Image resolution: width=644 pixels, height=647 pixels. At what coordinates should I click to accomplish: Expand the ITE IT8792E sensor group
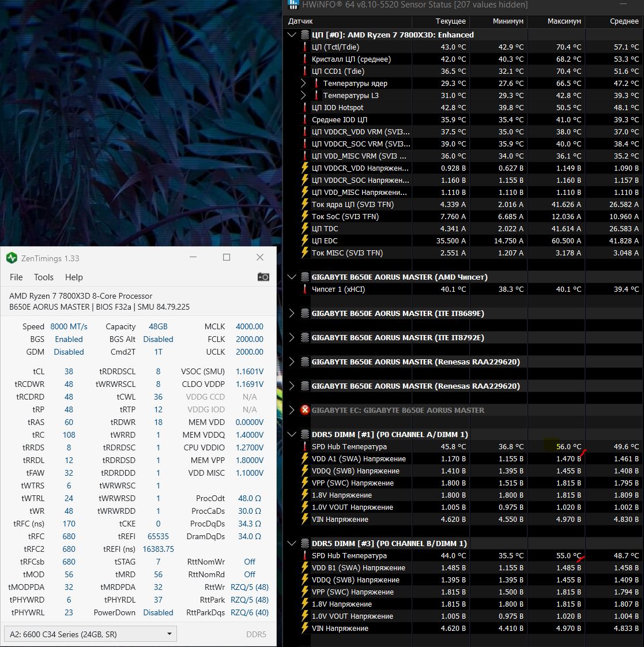point(292,337)
